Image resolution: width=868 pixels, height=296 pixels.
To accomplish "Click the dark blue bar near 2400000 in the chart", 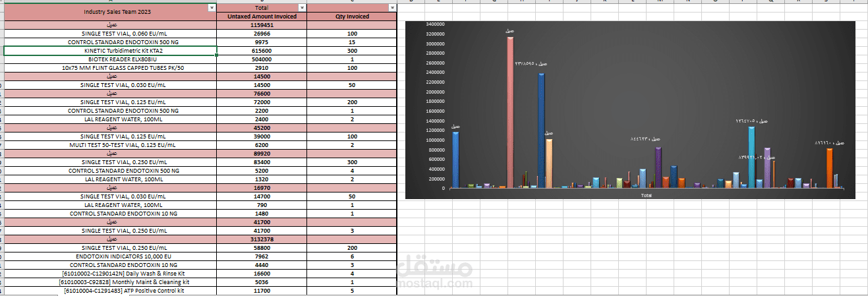I will 541,131.
